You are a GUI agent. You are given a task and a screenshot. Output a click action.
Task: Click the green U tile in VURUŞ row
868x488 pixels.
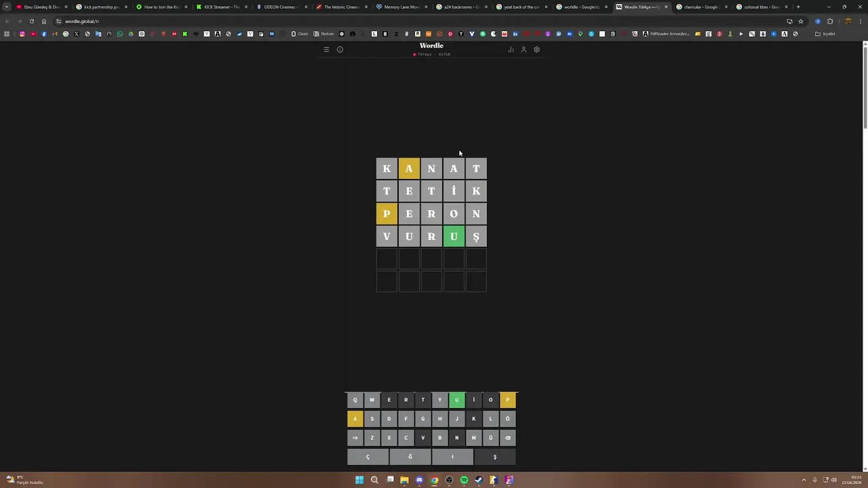(454, 237)
